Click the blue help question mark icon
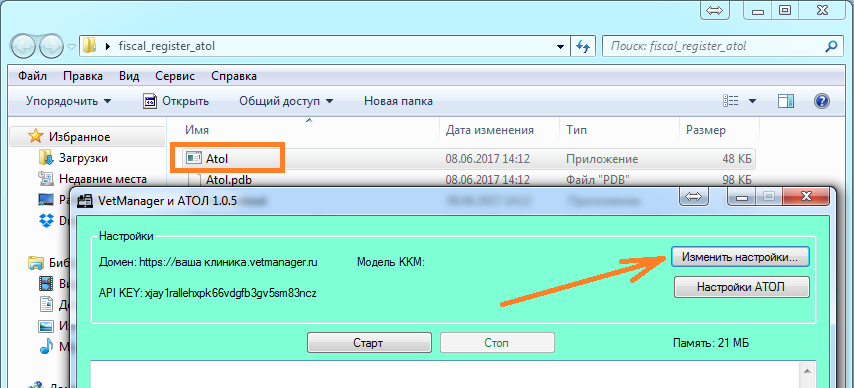854x388 pixels. (821, 101)
